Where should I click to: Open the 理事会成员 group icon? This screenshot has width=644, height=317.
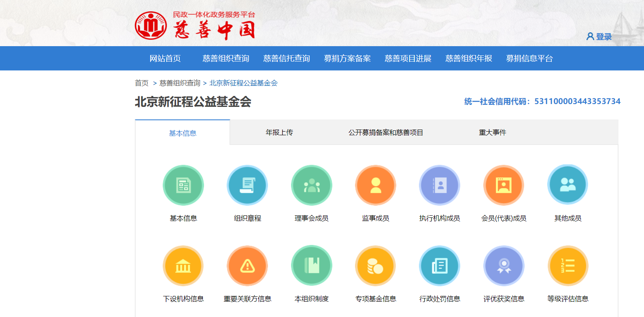pyautogui.click(x=312, y=185)
